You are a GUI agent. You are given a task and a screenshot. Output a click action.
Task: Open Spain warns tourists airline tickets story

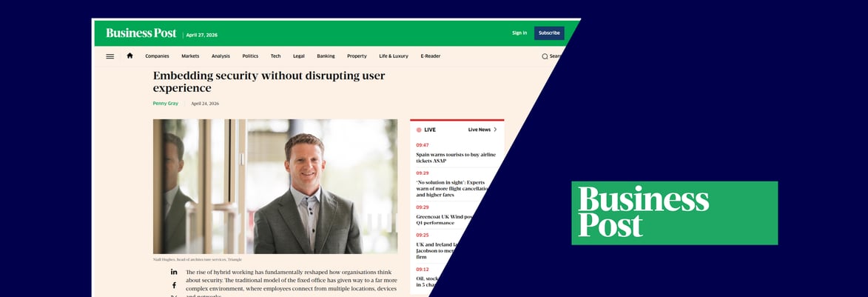tap(456, 157)
